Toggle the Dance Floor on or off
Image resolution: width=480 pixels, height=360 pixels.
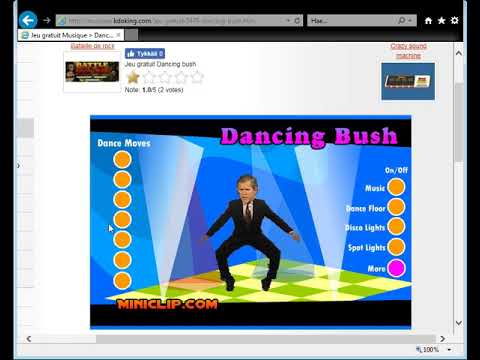pos(396,207)
